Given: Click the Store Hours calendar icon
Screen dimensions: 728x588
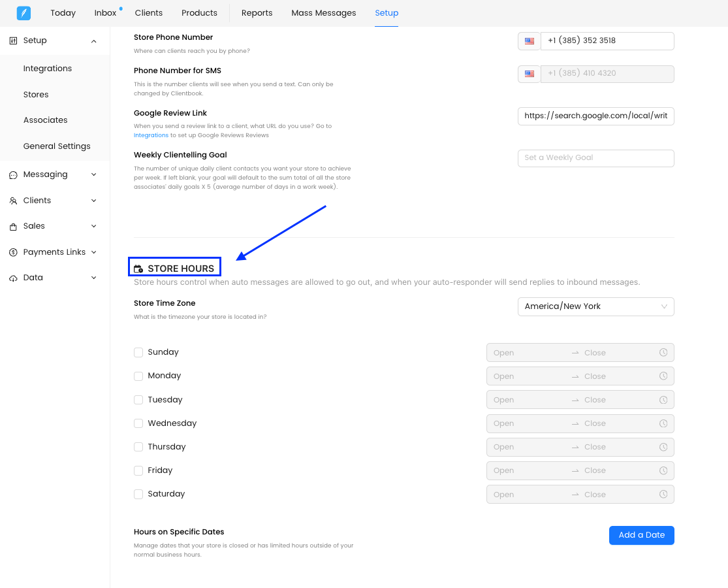Looking at the screenshot, I should (138, 269).
